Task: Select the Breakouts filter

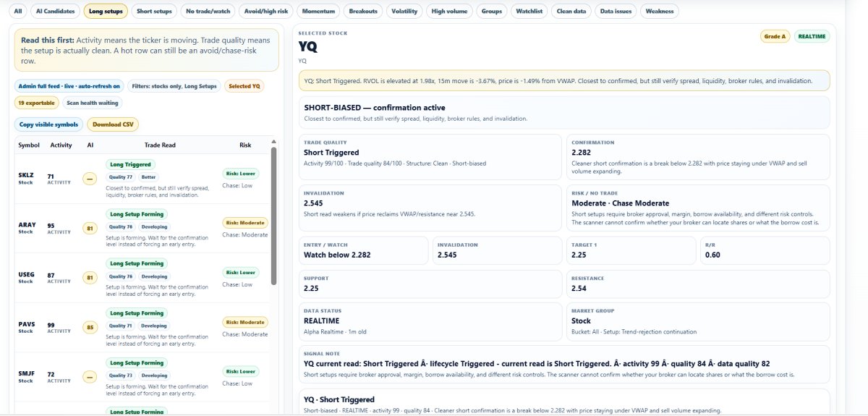Action: pyautogui.click(x=363, y=11)
